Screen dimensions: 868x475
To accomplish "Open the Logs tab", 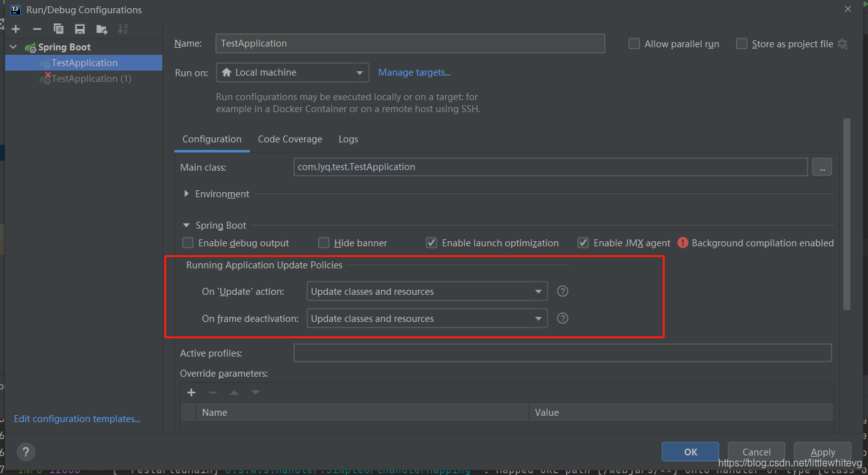I will [348, 139].
